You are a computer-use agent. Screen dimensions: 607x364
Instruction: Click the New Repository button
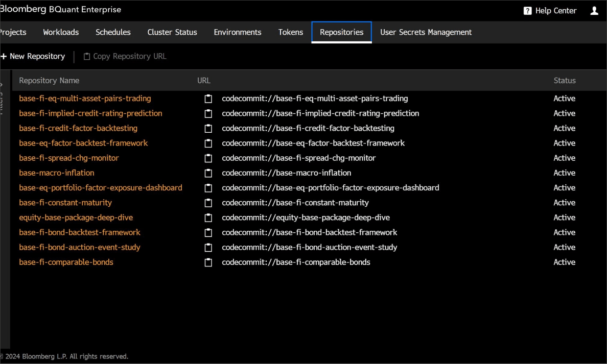[33, 56]
